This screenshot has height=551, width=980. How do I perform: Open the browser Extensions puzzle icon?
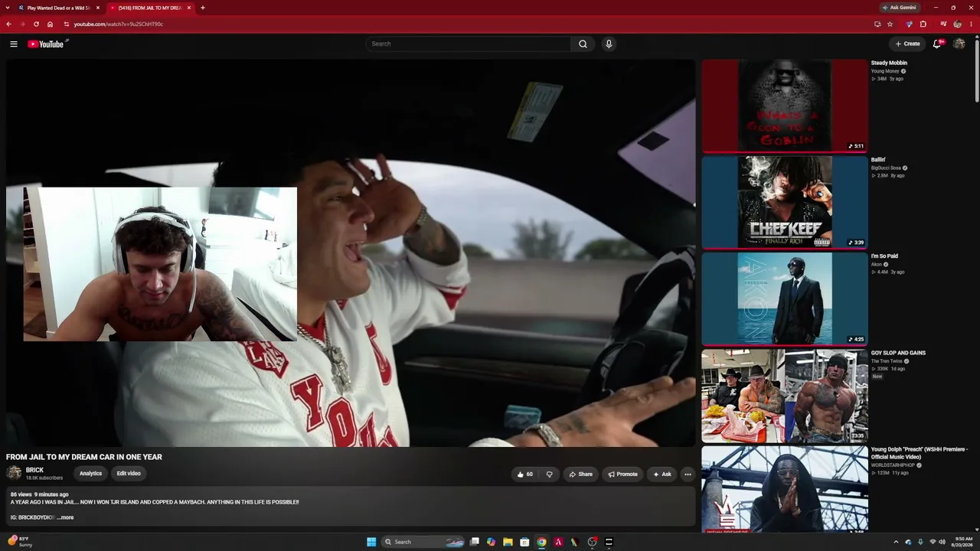(923, 24)
